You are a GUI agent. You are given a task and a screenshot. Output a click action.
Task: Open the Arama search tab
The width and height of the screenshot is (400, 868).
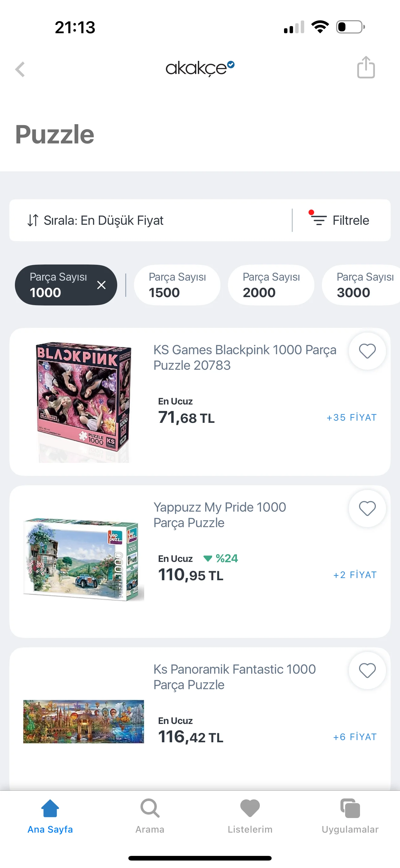150,816
